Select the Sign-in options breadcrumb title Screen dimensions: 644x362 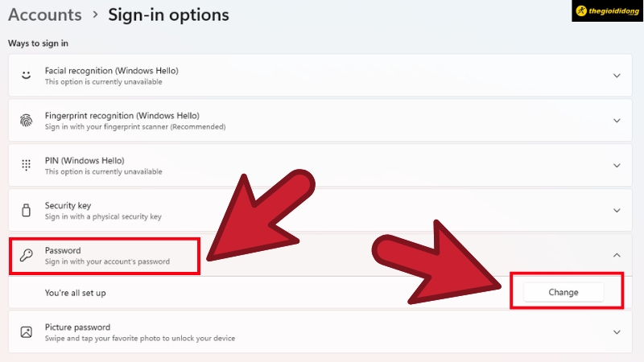(168, 14)
